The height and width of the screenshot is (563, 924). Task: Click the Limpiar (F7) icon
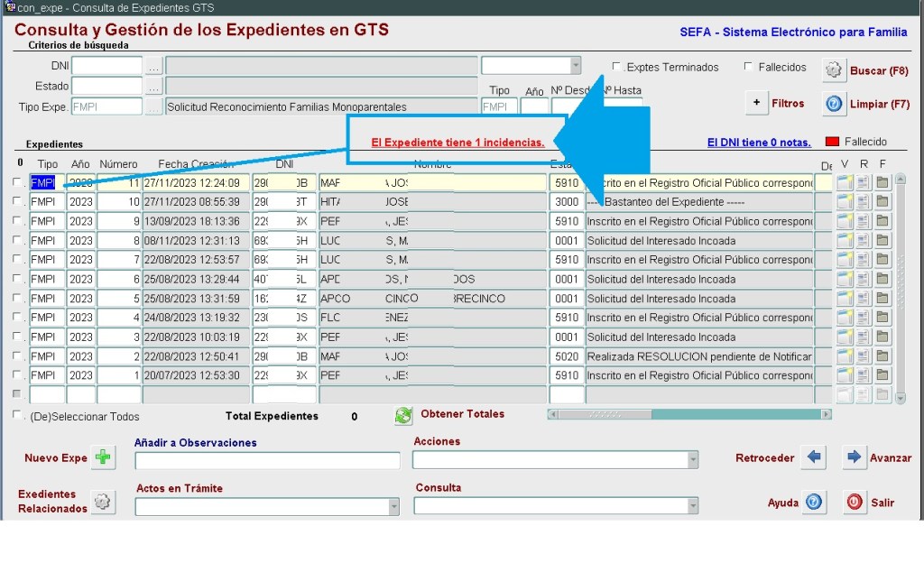click(834, 104)
